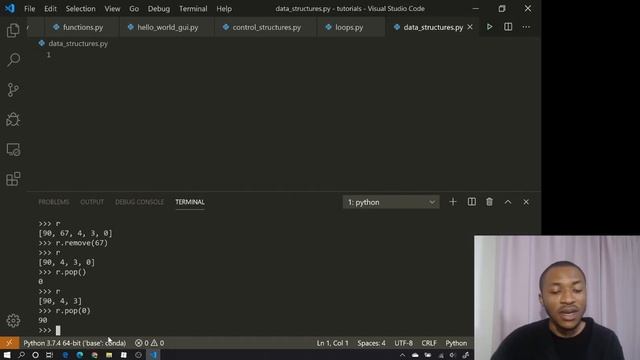Open the View menu
The image size is (640, 360).
point(112,9)
